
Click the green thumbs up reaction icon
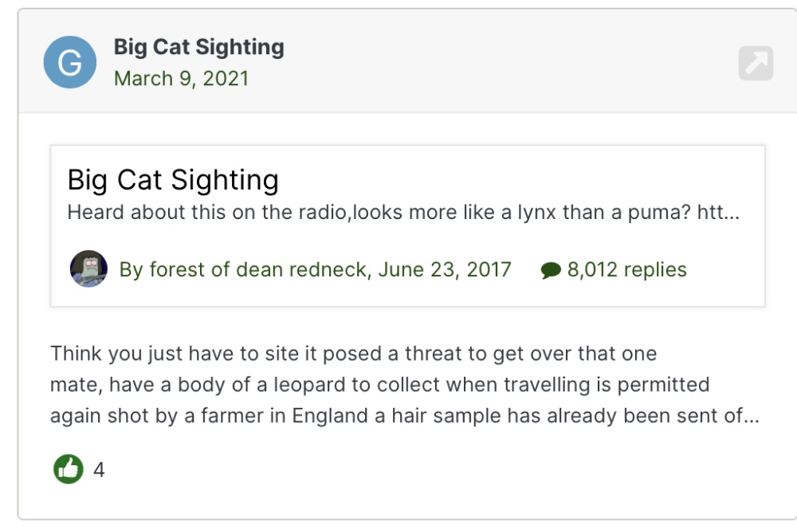click(68, 468)
